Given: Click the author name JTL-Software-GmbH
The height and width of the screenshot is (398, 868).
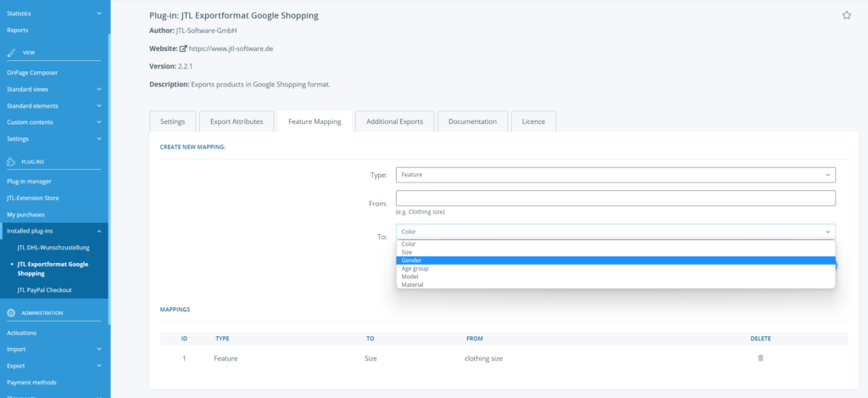Looking at the screenshot, I should (x=206, y=31).
